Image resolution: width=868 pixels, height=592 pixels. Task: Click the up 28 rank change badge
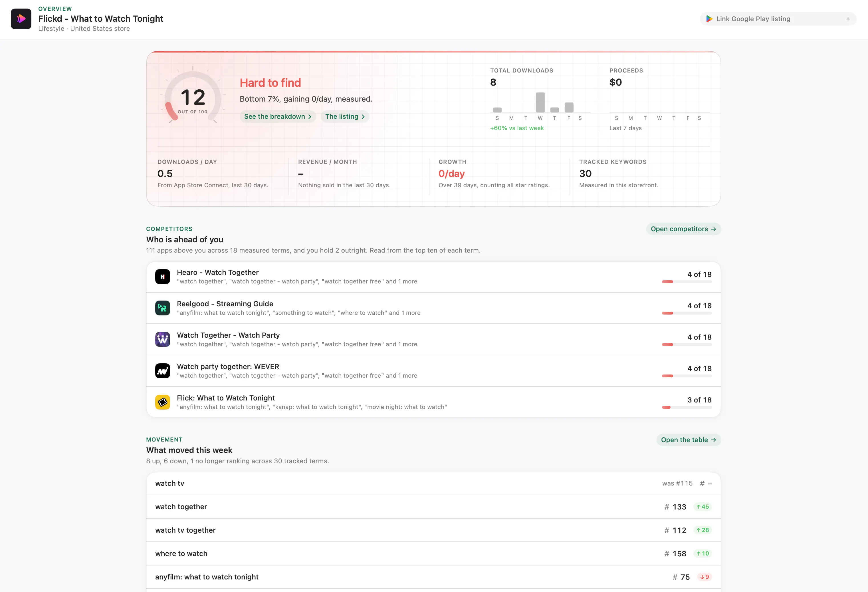point(703,530)
